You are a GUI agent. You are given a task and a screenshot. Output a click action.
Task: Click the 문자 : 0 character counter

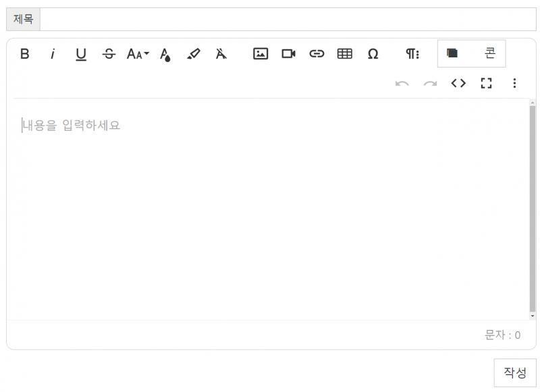pyautogui.click(x=502, y=335)
